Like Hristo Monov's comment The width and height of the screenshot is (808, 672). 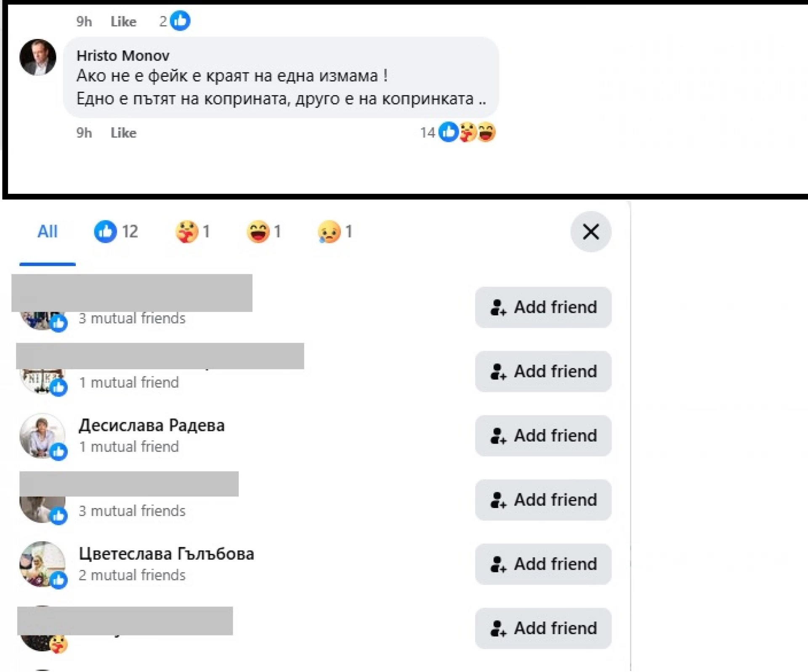123,133
